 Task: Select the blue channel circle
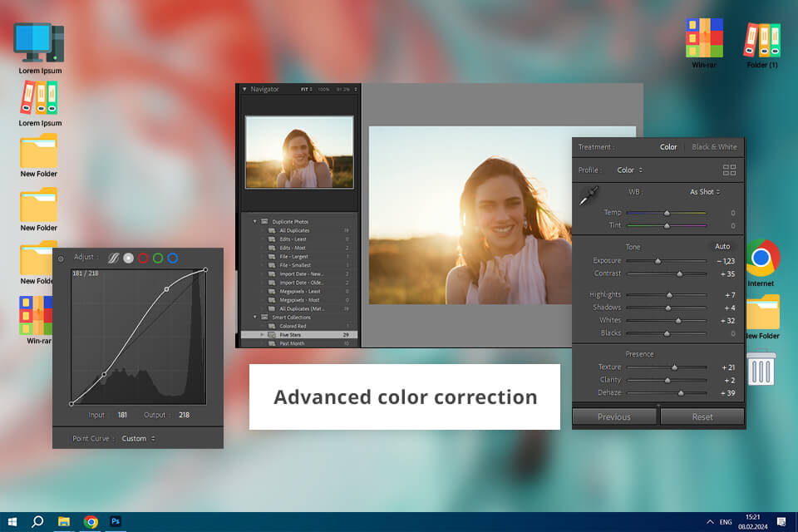pyautogui.click(x=172, y=259)
